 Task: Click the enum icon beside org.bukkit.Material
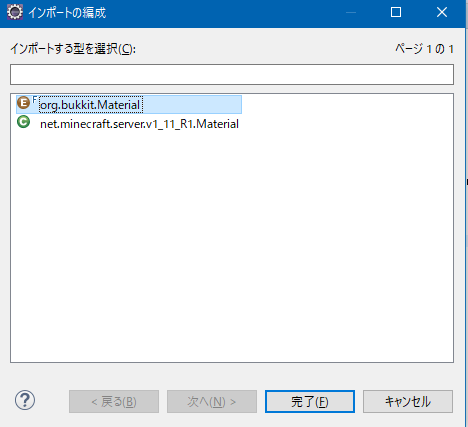click(x=24, y=103)
